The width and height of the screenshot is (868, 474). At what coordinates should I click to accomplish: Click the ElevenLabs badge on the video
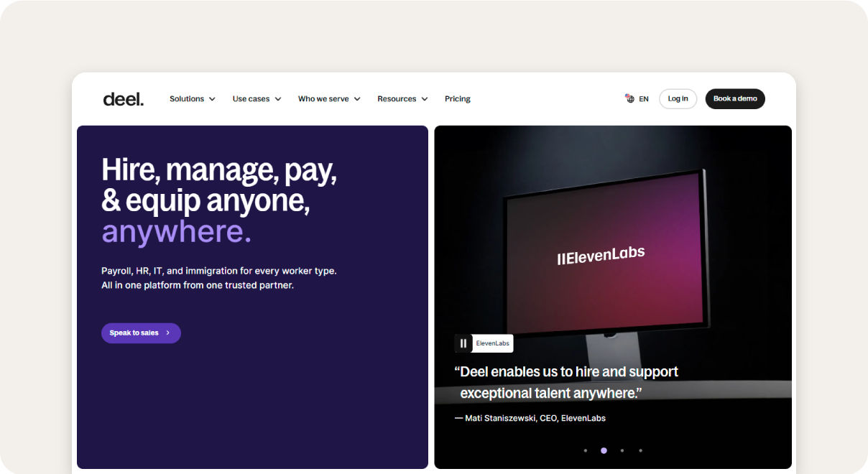coord(494,343)
